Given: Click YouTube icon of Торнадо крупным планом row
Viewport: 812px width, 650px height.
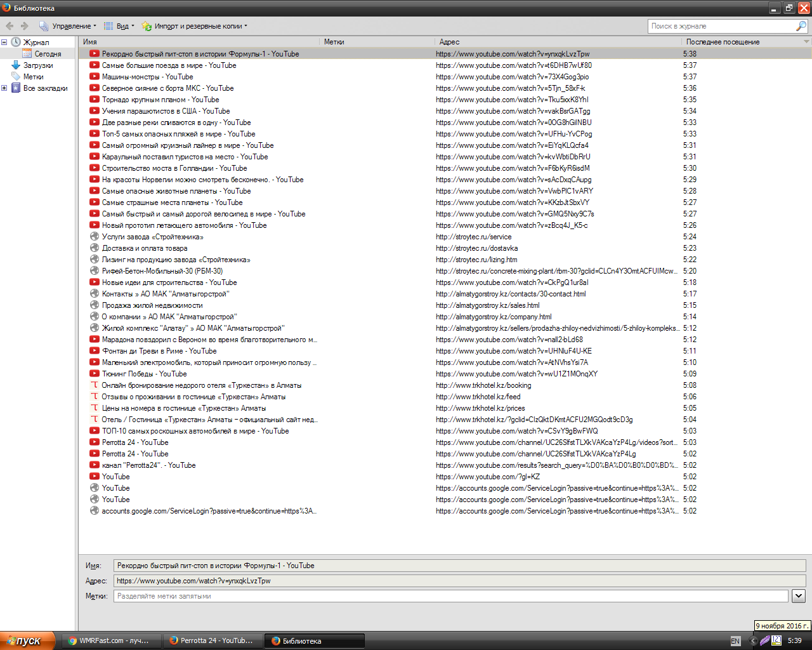Looking at the screenshot, I should (x=95, y=100).
